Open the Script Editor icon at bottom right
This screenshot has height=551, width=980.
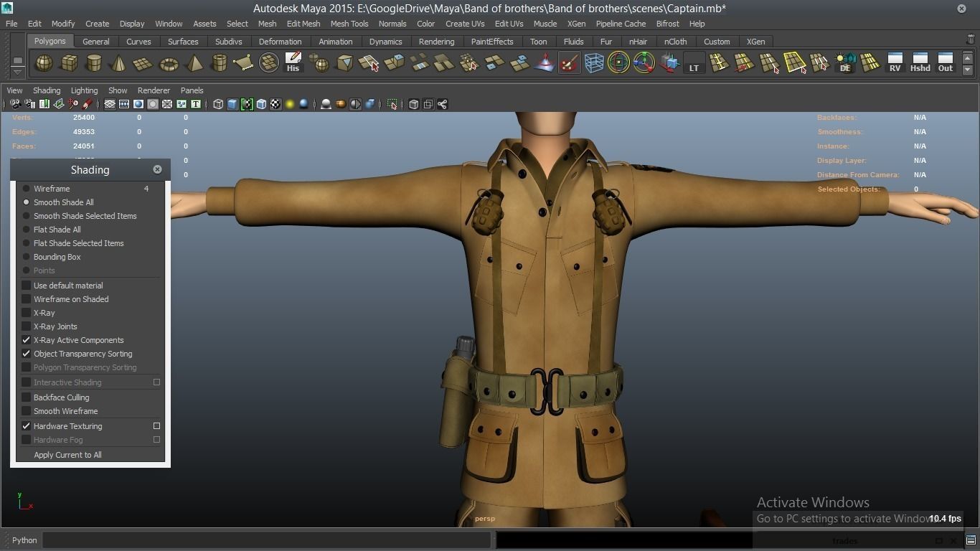tap(971, 540)
